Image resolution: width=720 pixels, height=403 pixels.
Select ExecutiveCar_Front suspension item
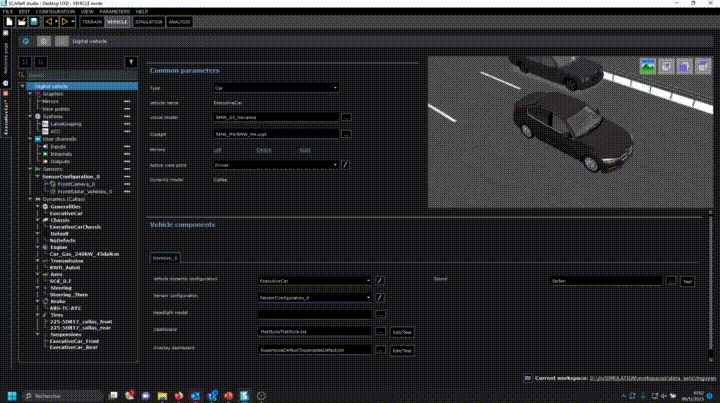(74, 341)
